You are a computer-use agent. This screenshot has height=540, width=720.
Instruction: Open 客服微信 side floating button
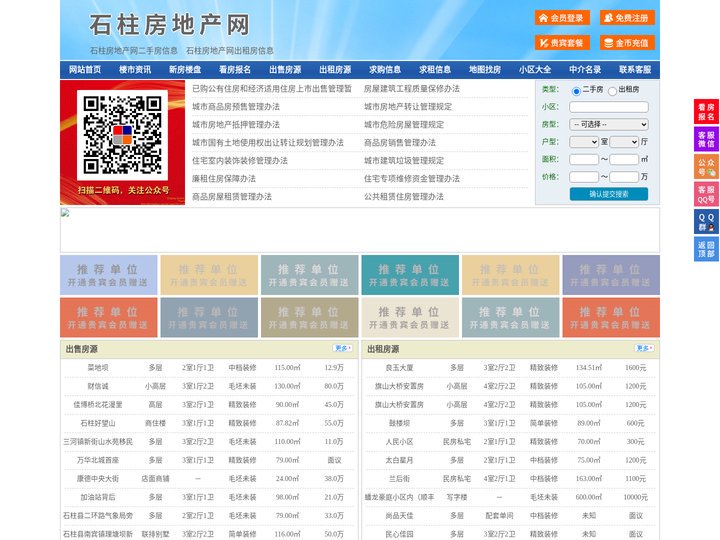coord(706,139)
